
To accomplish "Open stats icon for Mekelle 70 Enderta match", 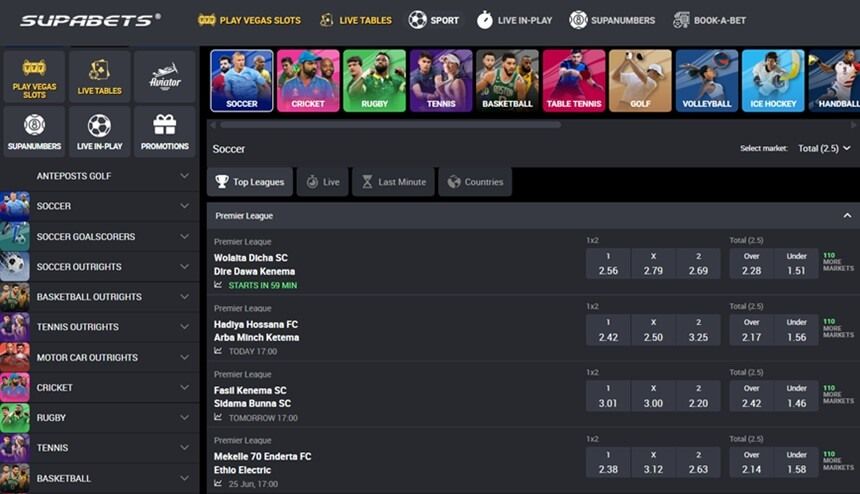I will tap(218, 484).
